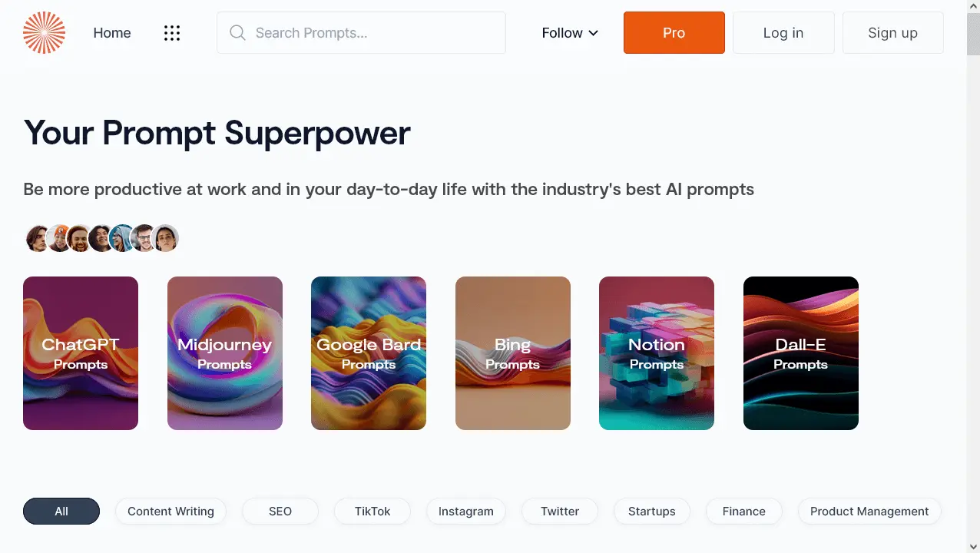Click the Pro button
This screenshot has height=553, width=980.
point(674,33)
